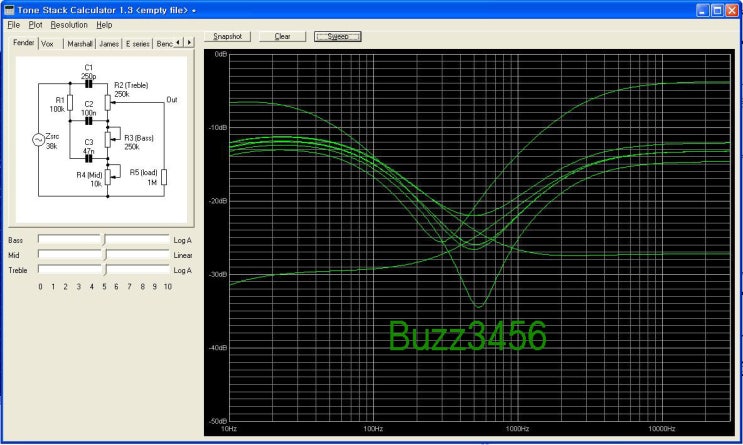
Task: Select the C1 250p capacitor in schematic
Action: 88,84
